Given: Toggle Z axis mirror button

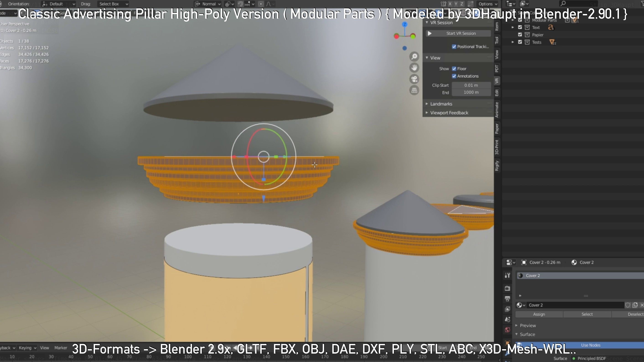Looking at the screenshot, I should tap(462, 4).
